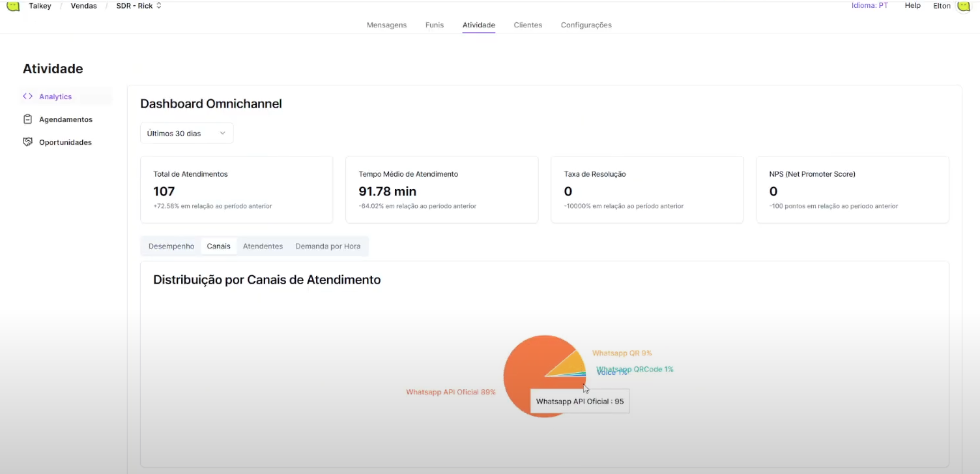
Task: Go to the Funis tab
Action: pyautogui.click(x=435, y=25)
